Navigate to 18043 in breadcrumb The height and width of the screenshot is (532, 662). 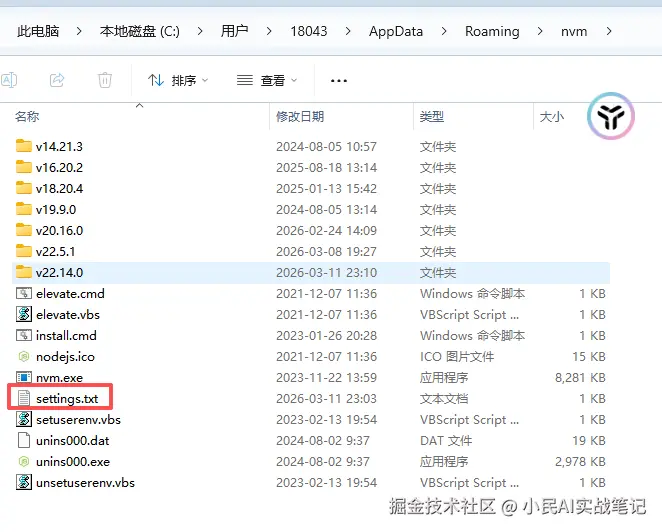point(309,31)
